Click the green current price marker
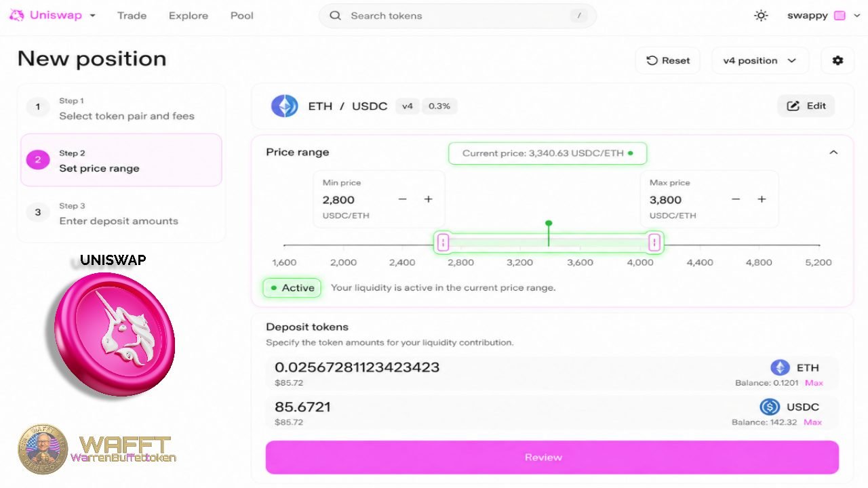 (549, 233)
